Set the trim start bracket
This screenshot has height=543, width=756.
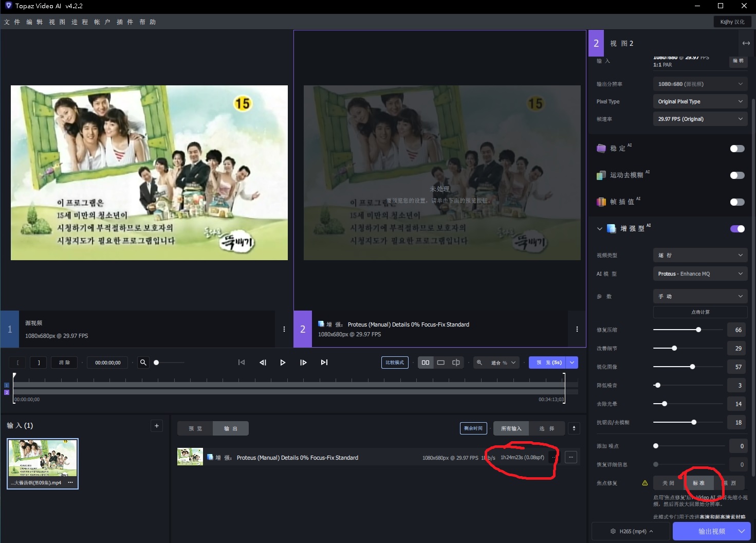[18, 363]
